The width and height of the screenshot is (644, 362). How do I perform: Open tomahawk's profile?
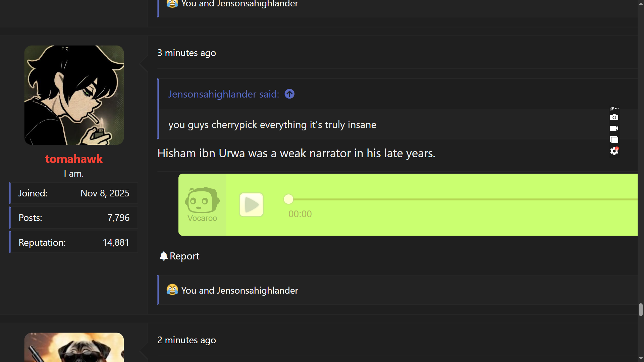pos(74,159)
